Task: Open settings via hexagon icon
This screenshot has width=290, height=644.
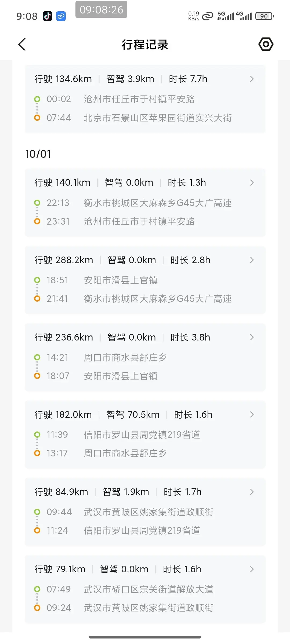Action: click(266, 44)
